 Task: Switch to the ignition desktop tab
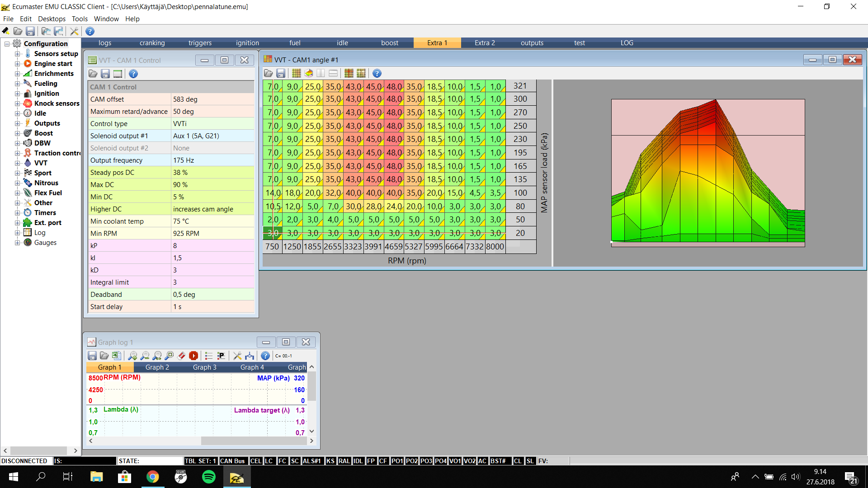coord(247,43)
